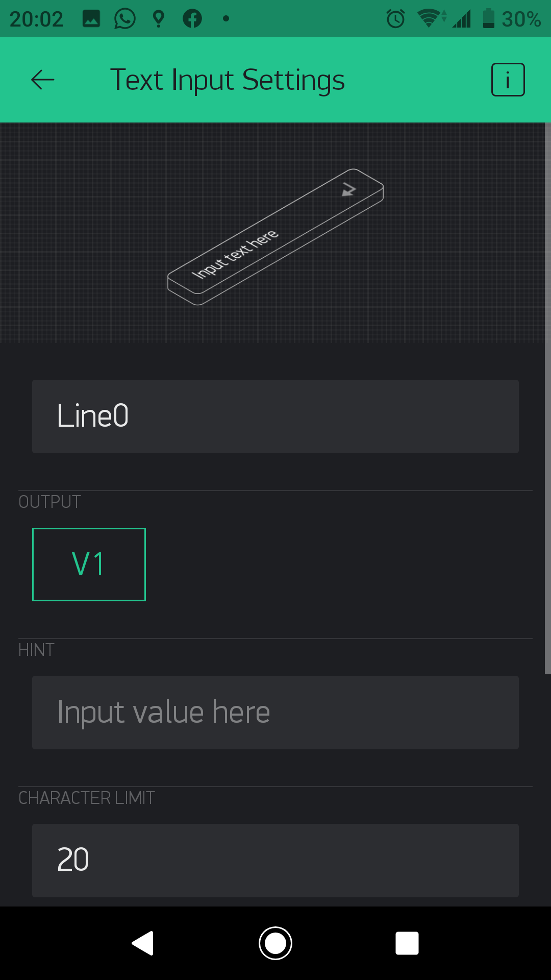Tap the Android back navigation button
551x980 pixels.
143,943
